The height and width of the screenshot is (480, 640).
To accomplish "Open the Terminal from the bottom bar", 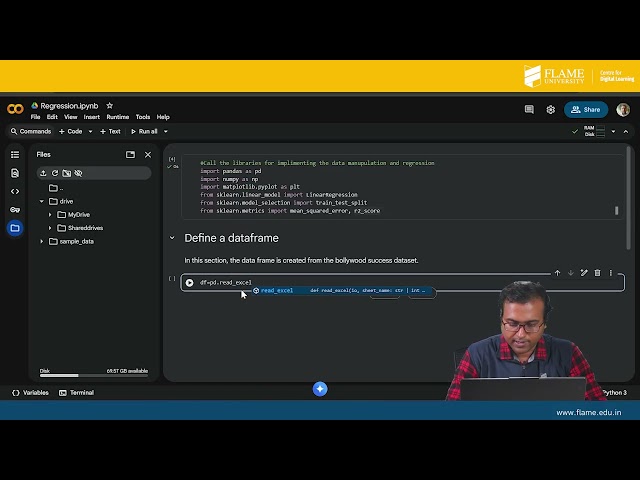I will tap(76, 393).
